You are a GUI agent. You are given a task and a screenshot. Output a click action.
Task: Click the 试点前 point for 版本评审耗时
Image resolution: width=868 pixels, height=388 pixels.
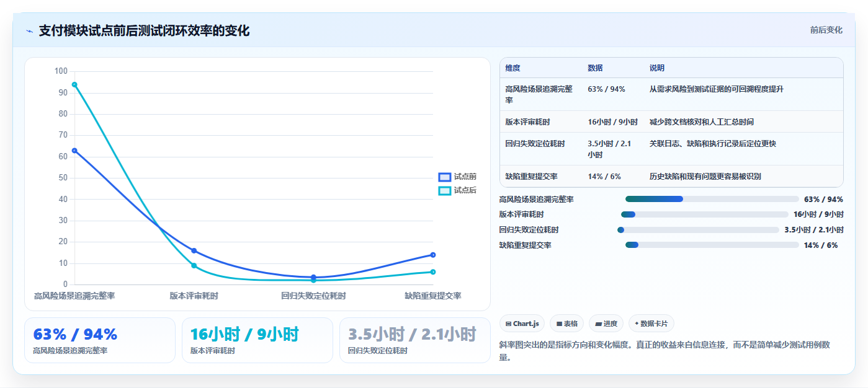194,251
